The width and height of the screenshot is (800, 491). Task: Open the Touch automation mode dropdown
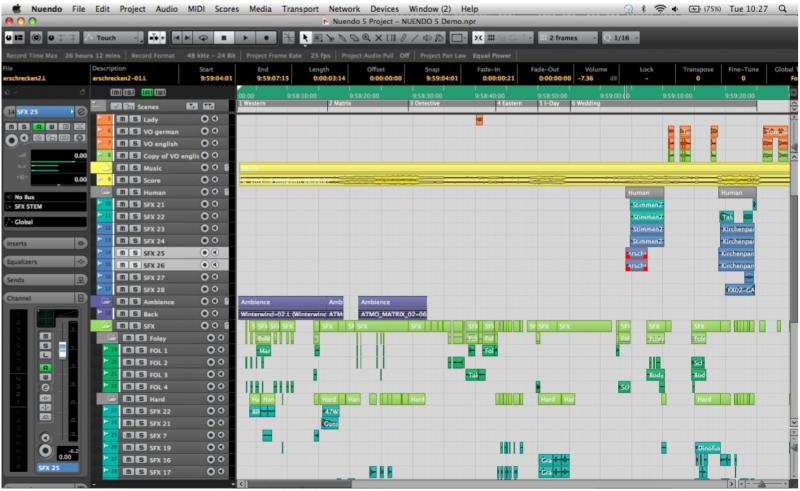(113, 38)
